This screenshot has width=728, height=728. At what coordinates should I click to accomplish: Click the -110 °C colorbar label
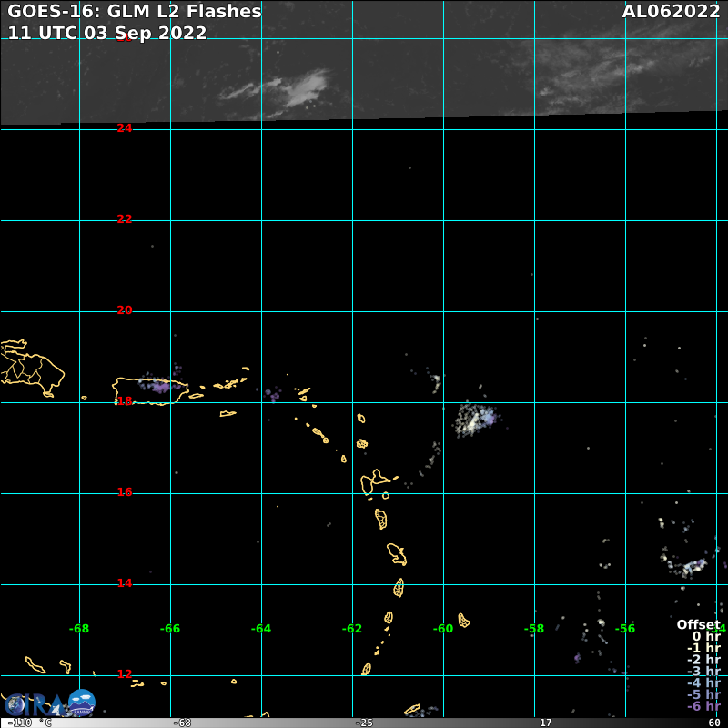30,723
